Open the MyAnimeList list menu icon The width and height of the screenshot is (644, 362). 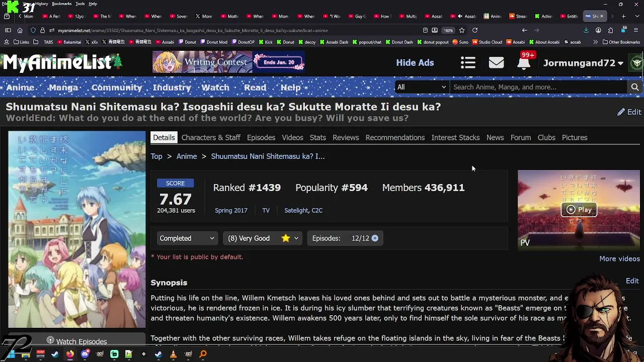[468, 62]
